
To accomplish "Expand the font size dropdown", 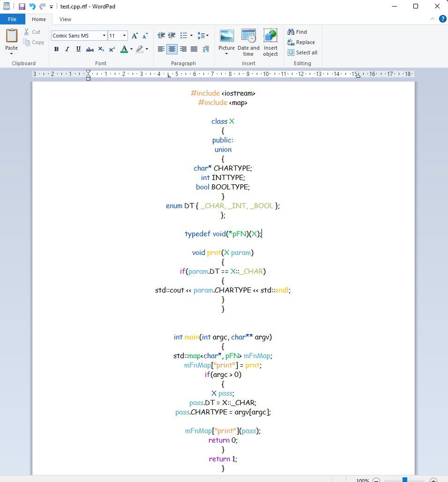I will [124, 36].
